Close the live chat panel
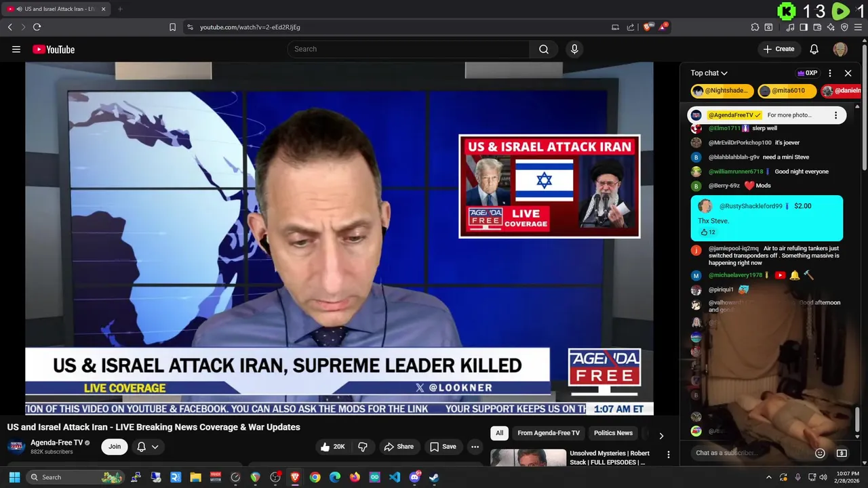Image resolution: width=868 pixels, height=488 pixels. 848,73
